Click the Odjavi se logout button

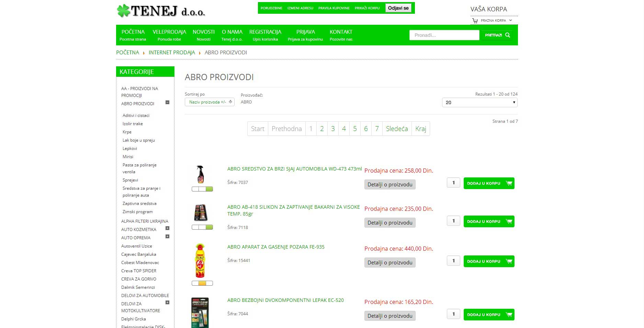click(x=398, y=8)
